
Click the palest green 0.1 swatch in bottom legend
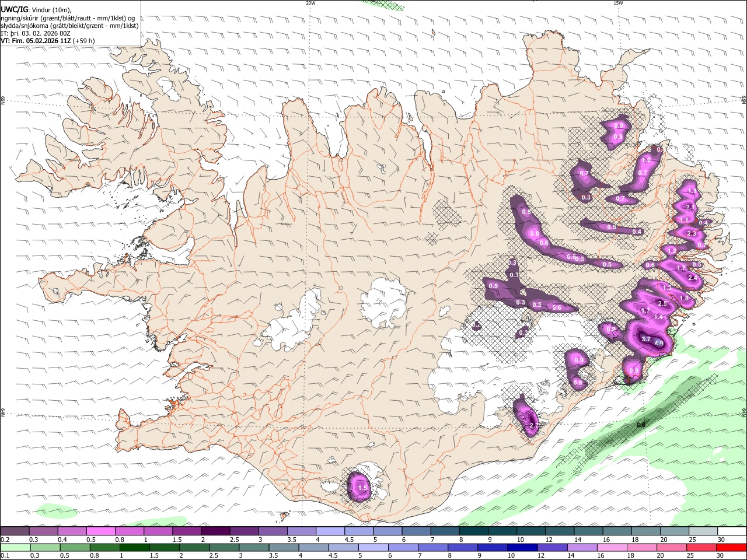point(15,547)
